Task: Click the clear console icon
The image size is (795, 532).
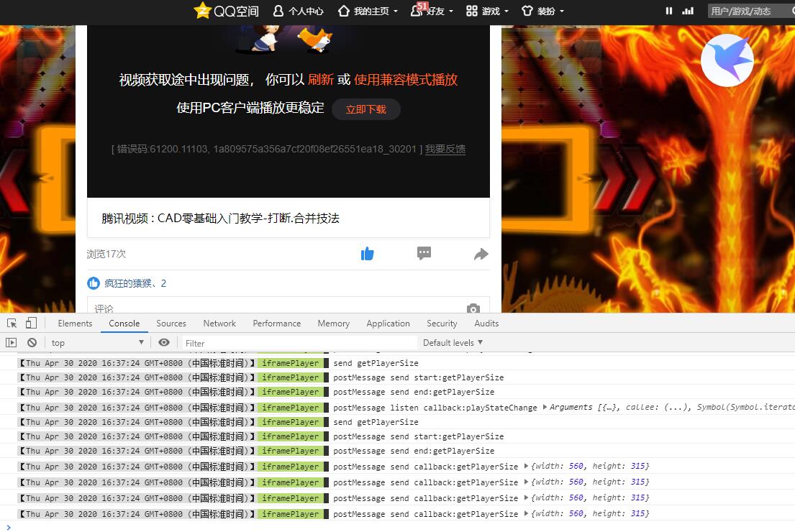Action: point(32,343)
